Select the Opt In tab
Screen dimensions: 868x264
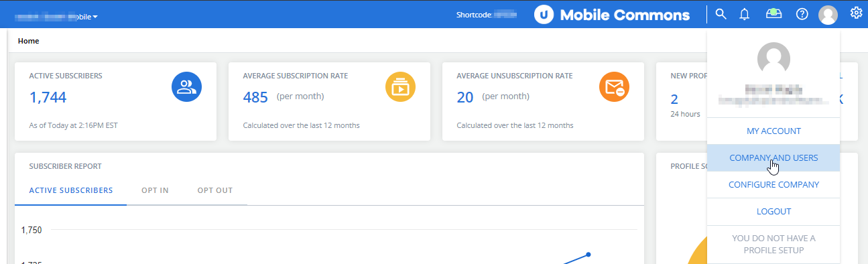[x=155, y=190]
